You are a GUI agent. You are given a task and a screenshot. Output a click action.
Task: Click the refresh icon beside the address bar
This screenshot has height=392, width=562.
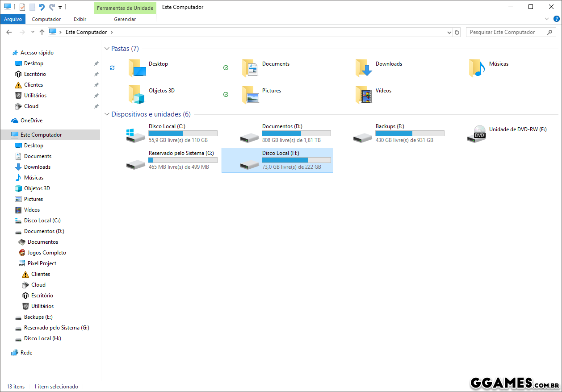click(x=457, y=32)
